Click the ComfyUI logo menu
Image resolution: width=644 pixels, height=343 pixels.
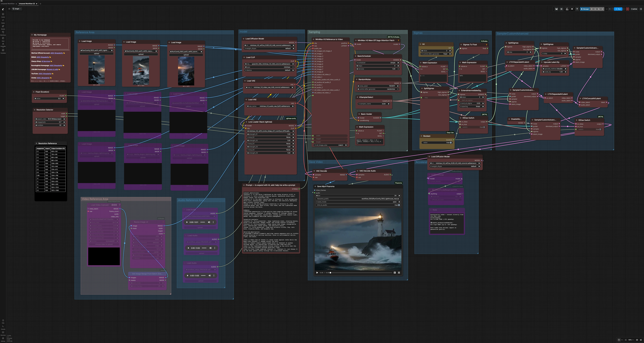click(x=3, y=9)
